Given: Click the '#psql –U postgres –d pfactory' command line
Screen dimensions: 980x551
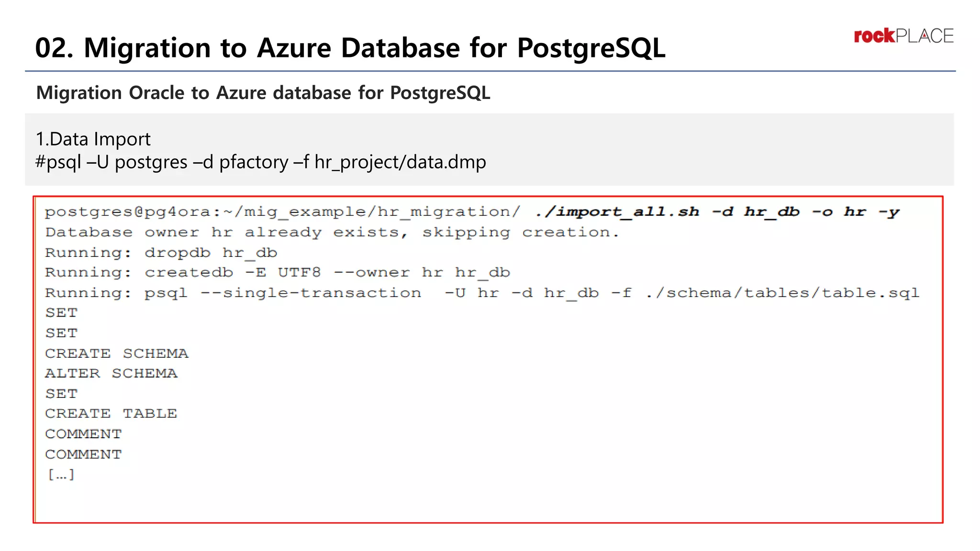Looking at the screenshot, I should point(261,162).
